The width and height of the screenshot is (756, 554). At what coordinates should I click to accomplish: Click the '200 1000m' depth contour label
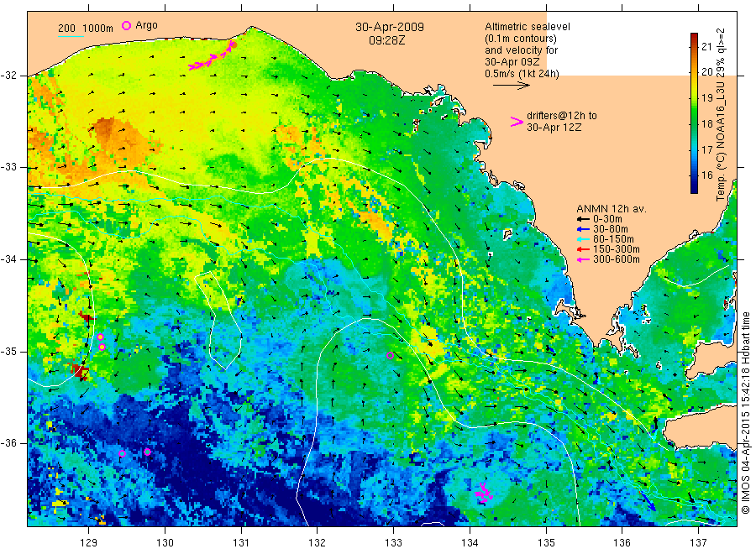click(86, 29)
